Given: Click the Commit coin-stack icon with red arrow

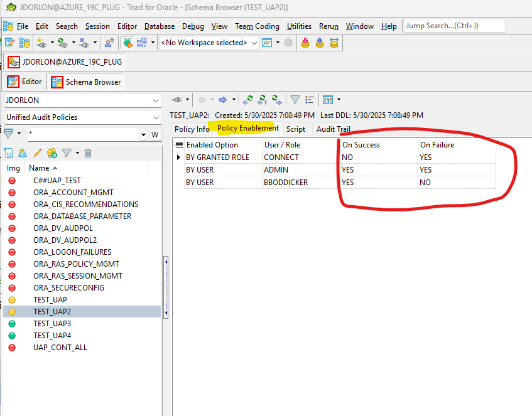Looking at the screenshot, I should pos(305,43).
